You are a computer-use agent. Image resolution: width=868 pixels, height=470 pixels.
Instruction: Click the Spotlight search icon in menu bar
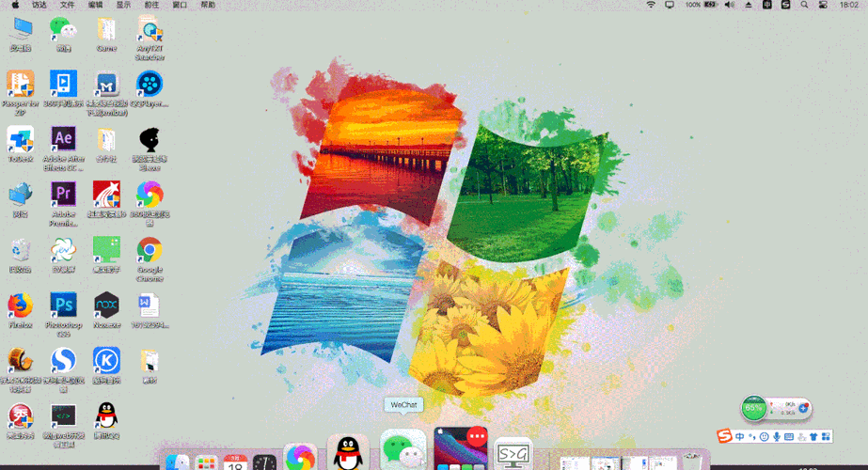point(804,5)
